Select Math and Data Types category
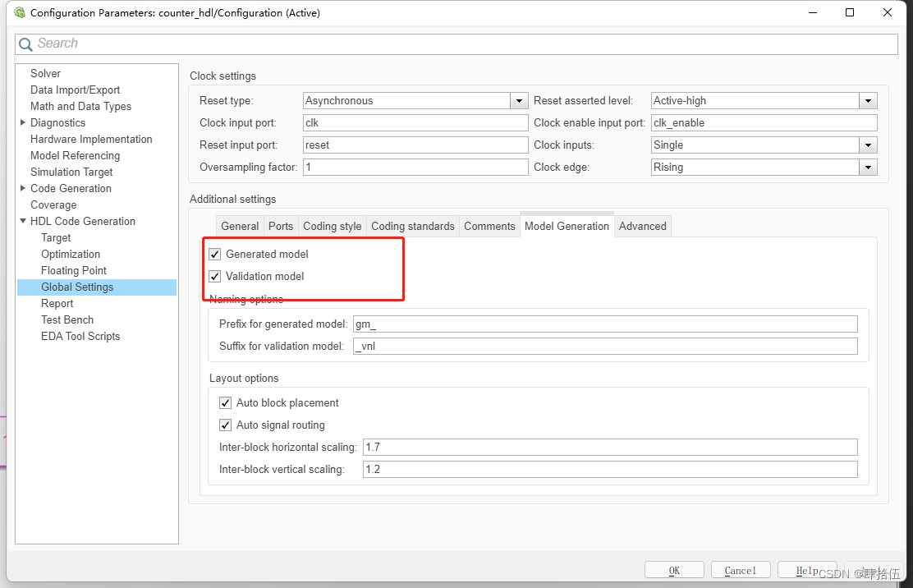Viewport: 913px width, 588px height. click(x=81, y=106)
